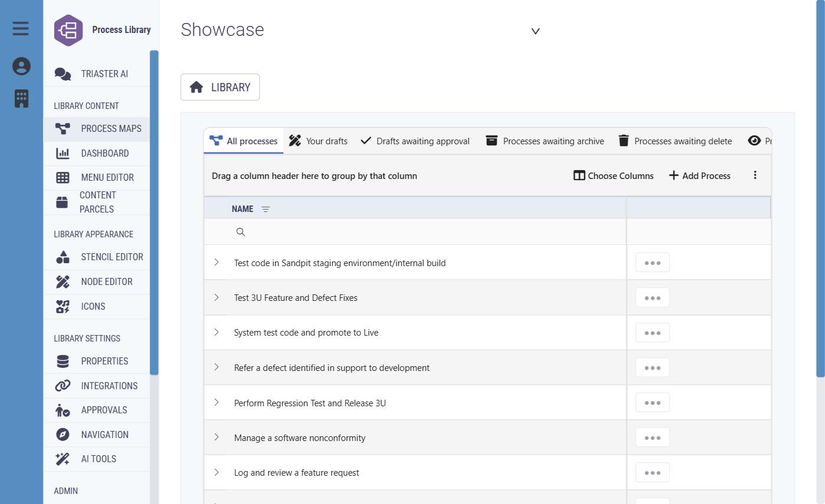Click Add Process button
The width and height of the screenshot is (825, 504).
click(699, 175)
